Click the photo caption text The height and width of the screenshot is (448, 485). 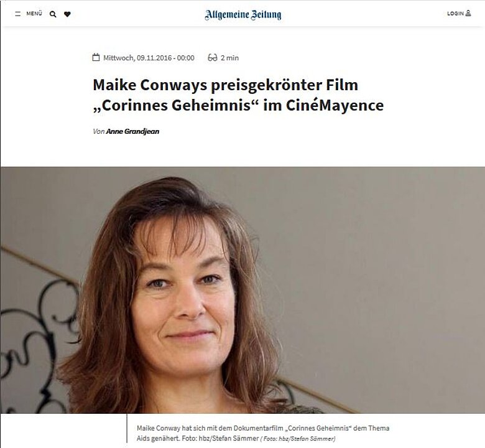coord(263,433)
